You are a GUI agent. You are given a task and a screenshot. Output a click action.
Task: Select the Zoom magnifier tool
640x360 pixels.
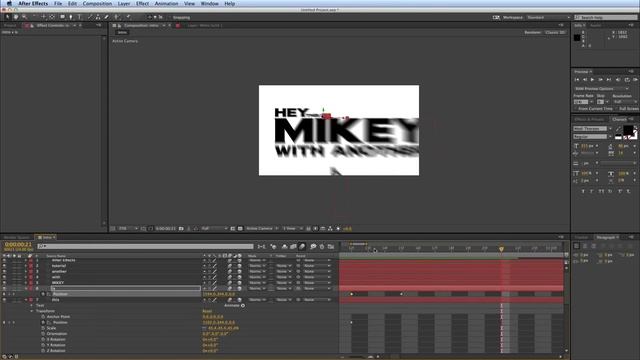click(x=24, y=17)
